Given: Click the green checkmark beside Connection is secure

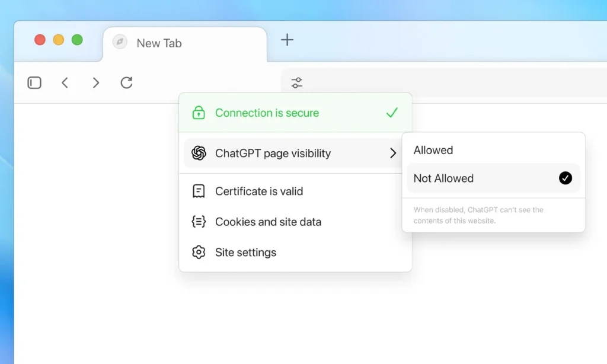Looking at the screenshot, I should pyautogui.click(x=391, y=112).
